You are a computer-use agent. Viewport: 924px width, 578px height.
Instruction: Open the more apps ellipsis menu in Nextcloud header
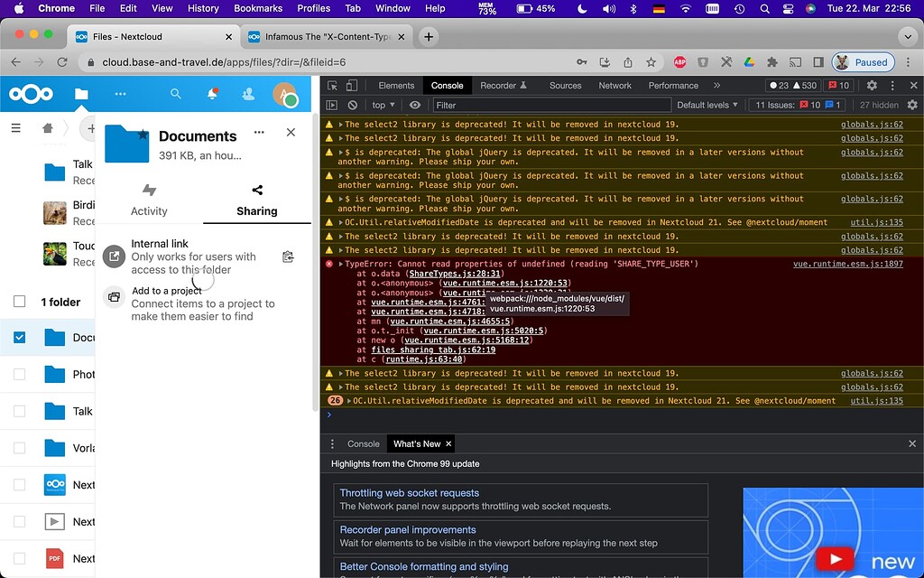tap(120, 94)
